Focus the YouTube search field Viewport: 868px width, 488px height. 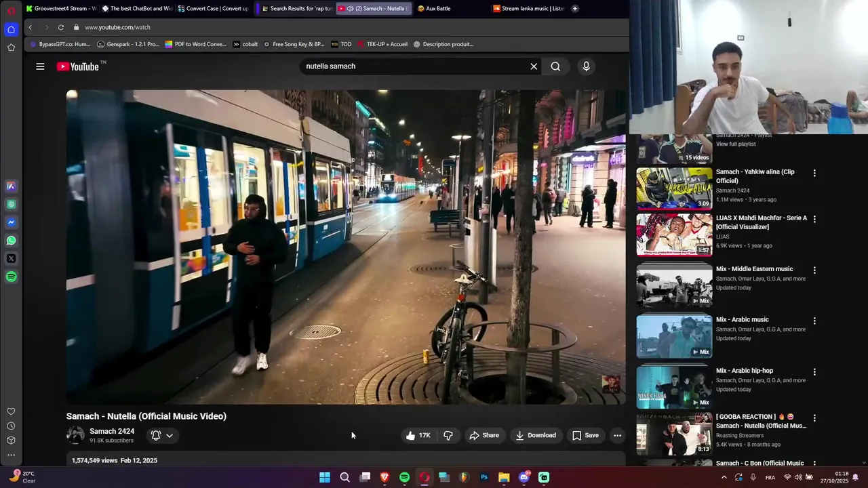[x=414, y=66]
